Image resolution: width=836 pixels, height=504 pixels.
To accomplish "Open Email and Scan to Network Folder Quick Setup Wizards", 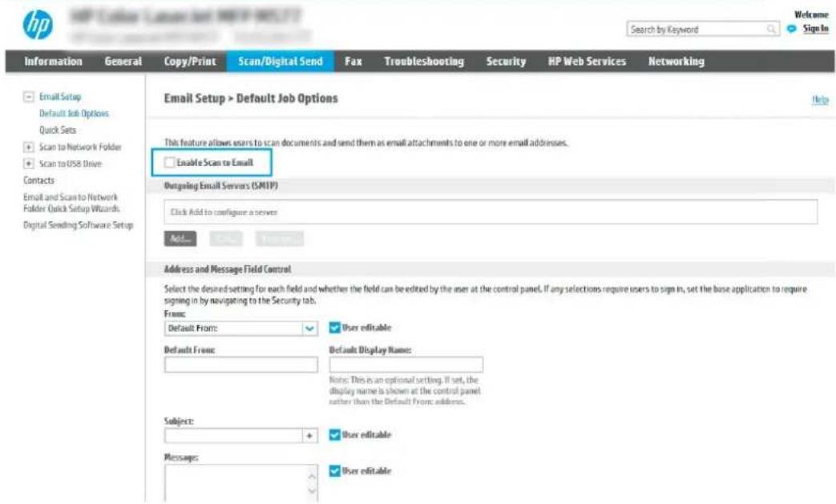I will coord(71,203).
